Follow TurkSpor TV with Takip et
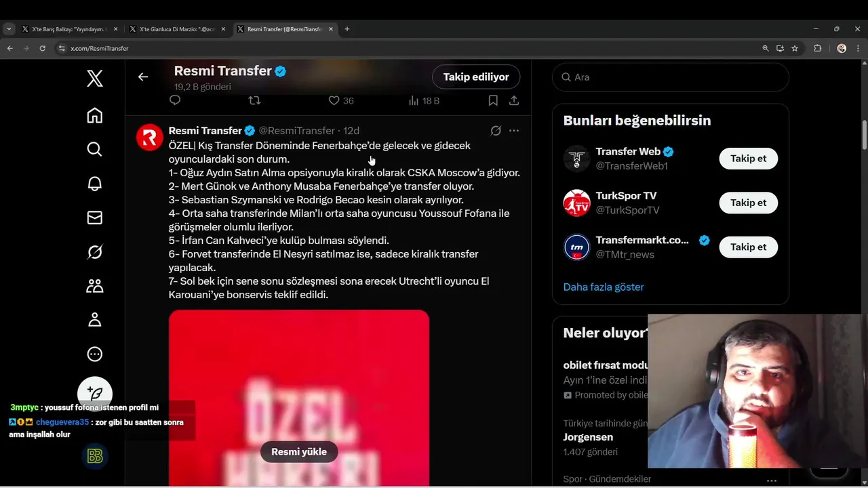Screen dimensions: 868x488 (x=748, y=203)
